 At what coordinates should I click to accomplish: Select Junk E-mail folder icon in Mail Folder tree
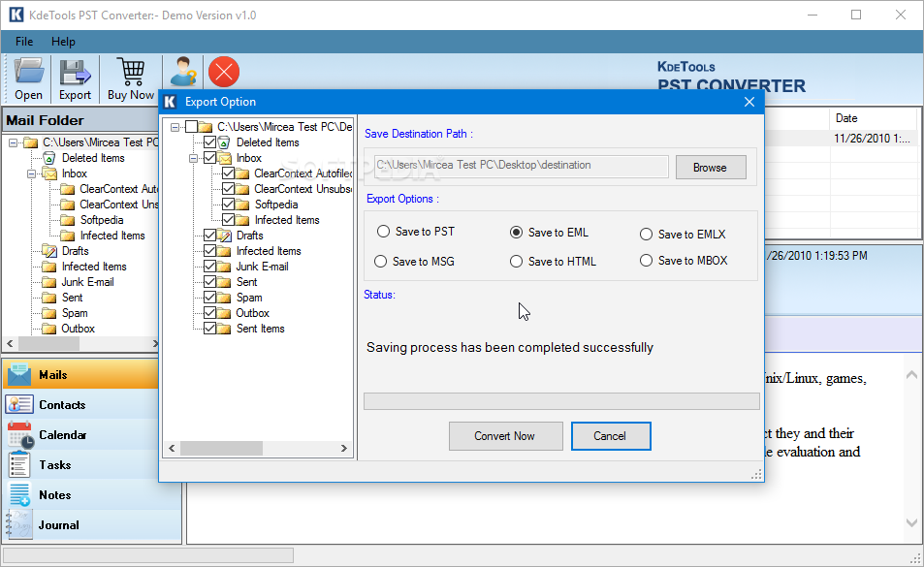(x=49, y=282)
